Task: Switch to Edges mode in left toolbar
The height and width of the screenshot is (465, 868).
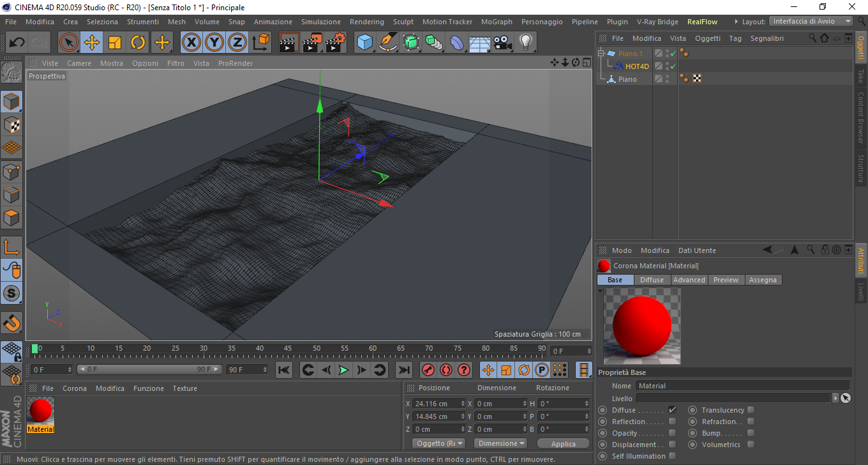Action: pos(11,194)
